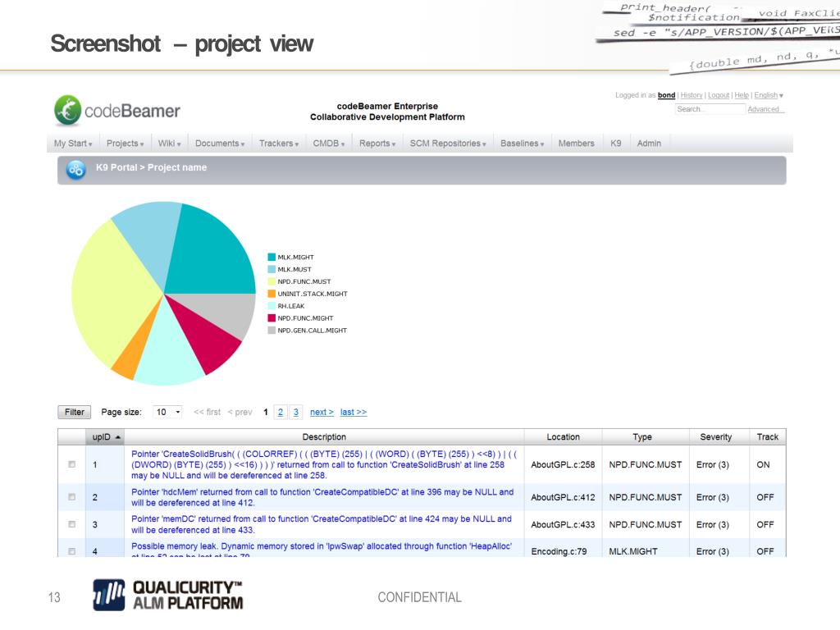Click the Track column header
Image resolution: width=840 pixels, height=630 pixels.
tap(767, 437)
